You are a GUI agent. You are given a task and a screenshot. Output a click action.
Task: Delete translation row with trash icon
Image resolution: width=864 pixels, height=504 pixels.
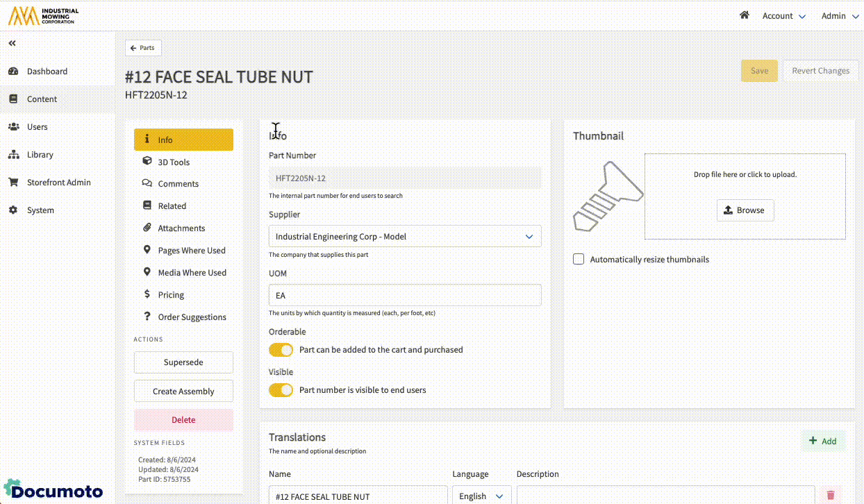tap(830, 496)
